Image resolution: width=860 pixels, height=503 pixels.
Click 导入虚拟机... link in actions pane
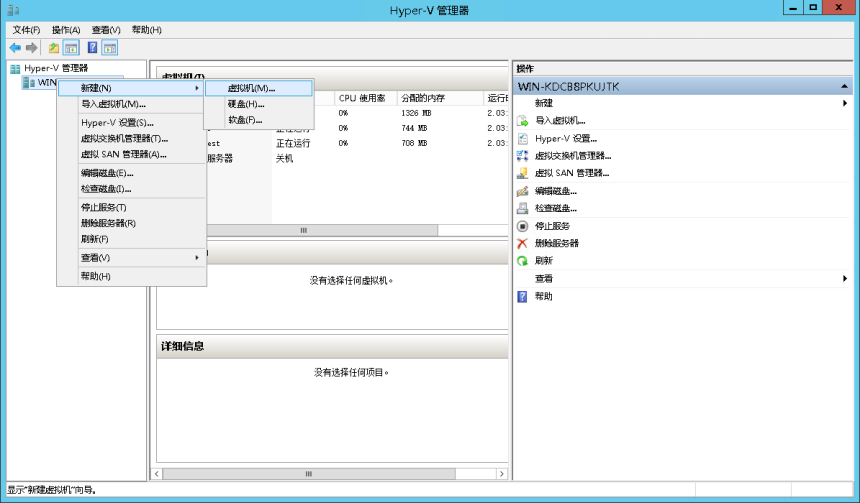point(560,121)
